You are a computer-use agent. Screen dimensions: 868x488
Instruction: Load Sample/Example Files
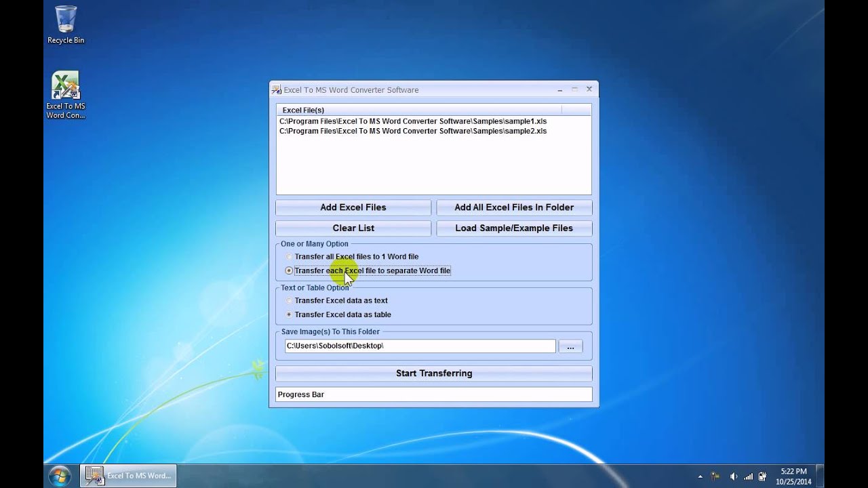tap(514, 228)
